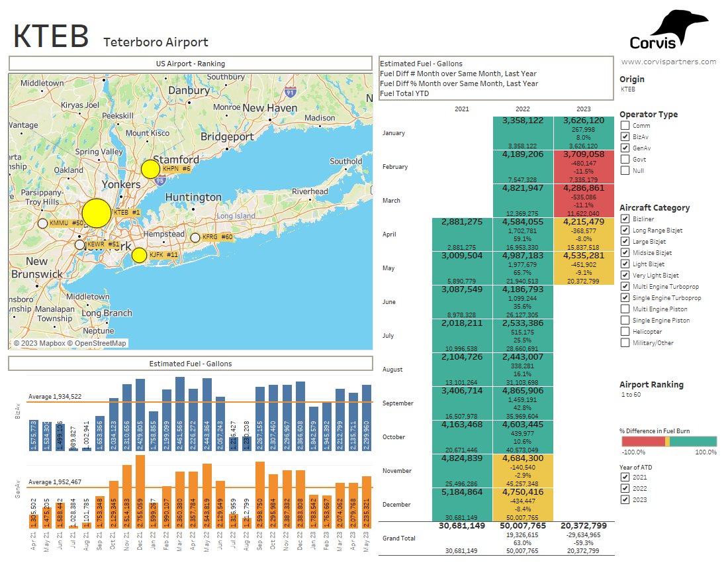
Task: Enable the Helicopter aircraft category
Action: 626,332
